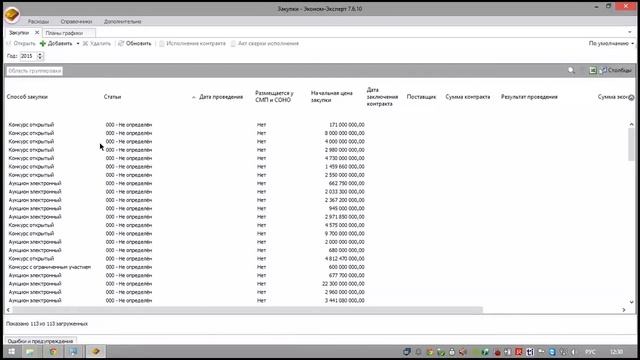Select the row priced 662 790 000,00
Screen dimensions: 640x360
(x=317, y=183)
